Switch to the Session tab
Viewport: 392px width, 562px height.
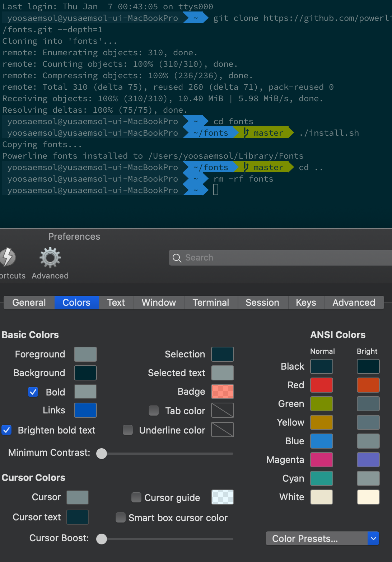tap(262, 303)
